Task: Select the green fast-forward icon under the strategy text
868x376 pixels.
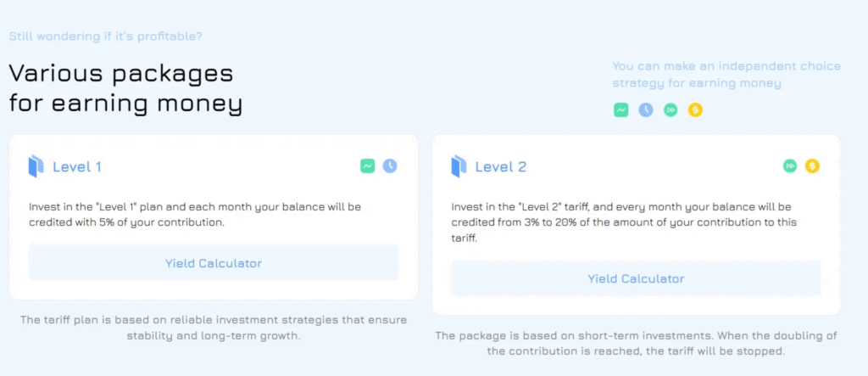Action: tap(670, 110)
